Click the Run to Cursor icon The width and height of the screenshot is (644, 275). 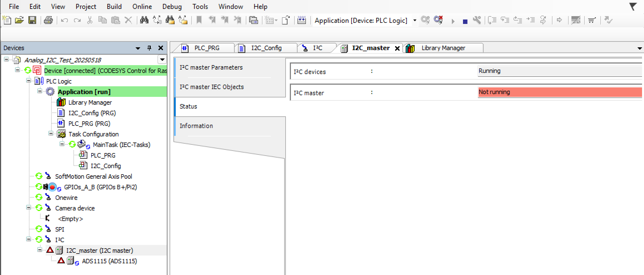point(531,20)
